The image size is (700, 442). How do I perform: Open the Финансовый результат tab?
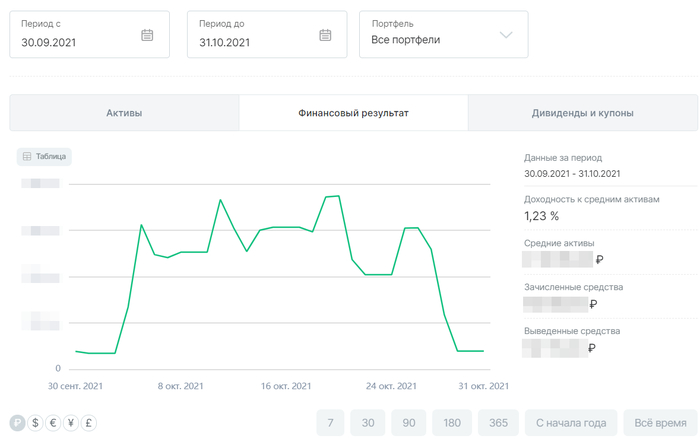click(x=353, y=113)
